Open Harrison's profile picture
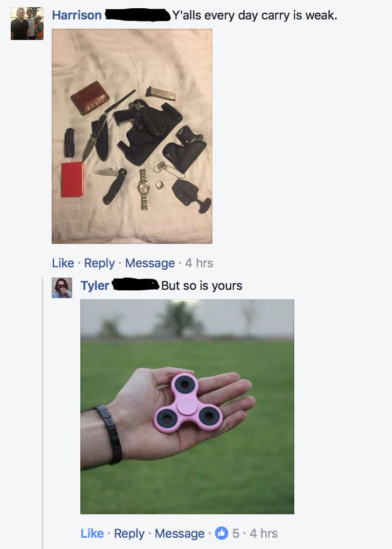 tap(27, 24)
